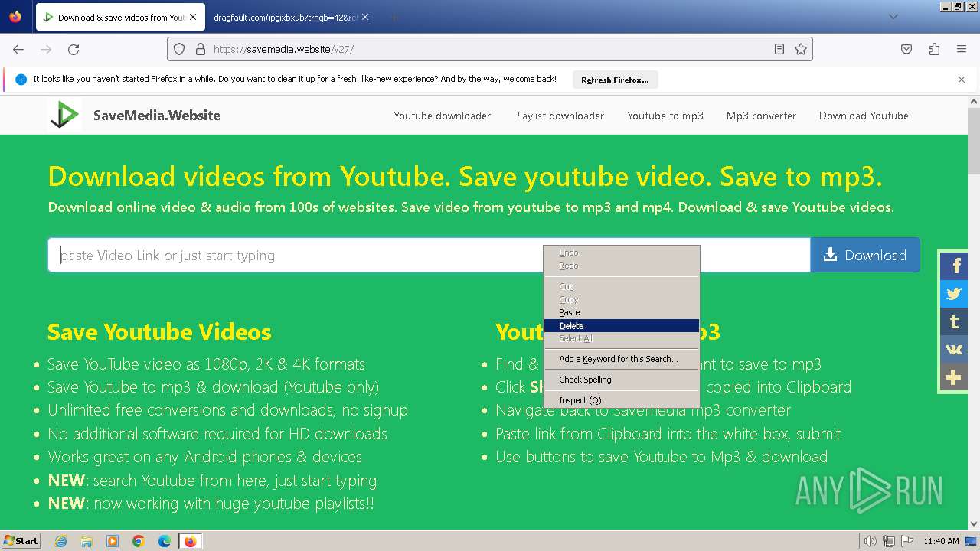This screenshot has width=980, height=551.
Task: Click the Refresh Firefox button
Action: coord(615,80)
